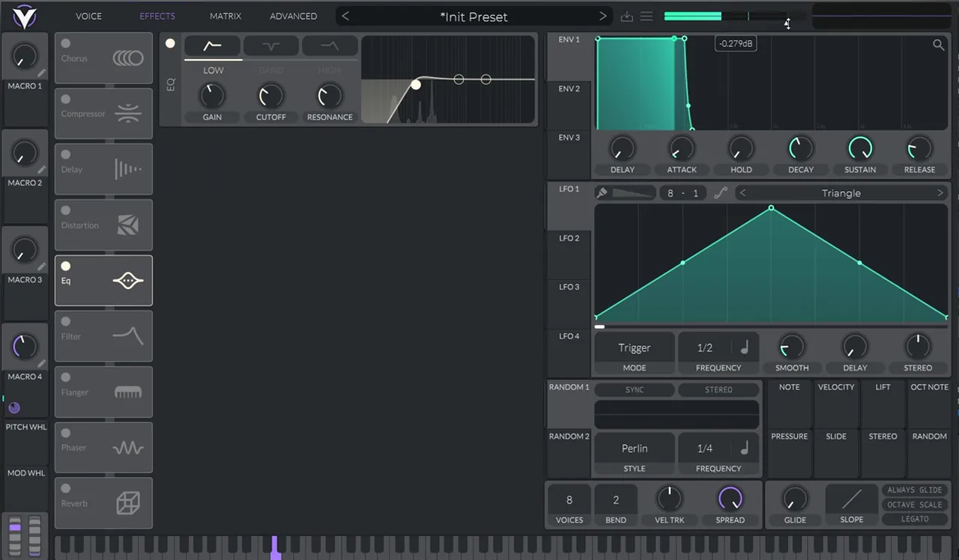Click the Delay effect bars icon
The height and width of the screenshot is (560, 959).
tap(128, 169)
